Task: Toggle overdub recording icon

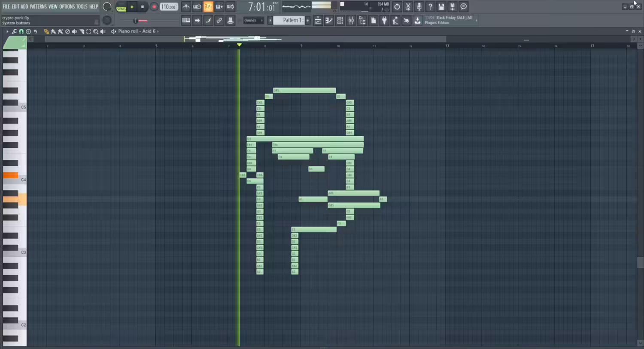Action: coord(219,6)
